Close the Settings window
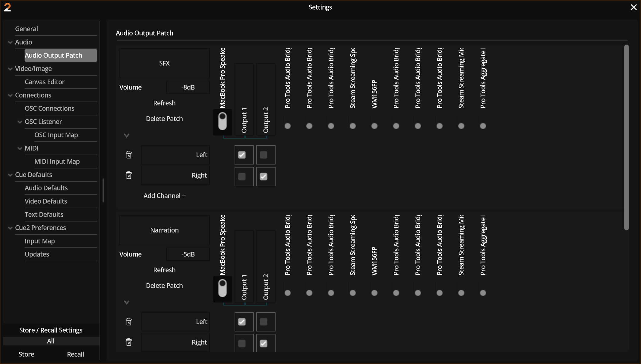The height and width of the screenshot is (364, 641). click(x=633, y=7)
